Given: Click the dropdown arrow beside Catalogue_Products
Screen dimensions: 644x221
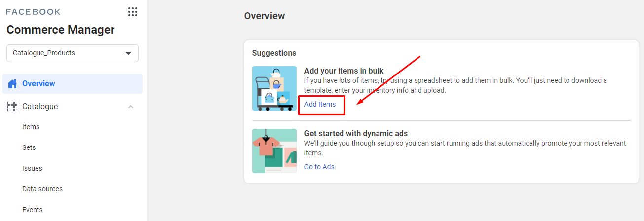Looking at the screenshot, I should [128, 53].
